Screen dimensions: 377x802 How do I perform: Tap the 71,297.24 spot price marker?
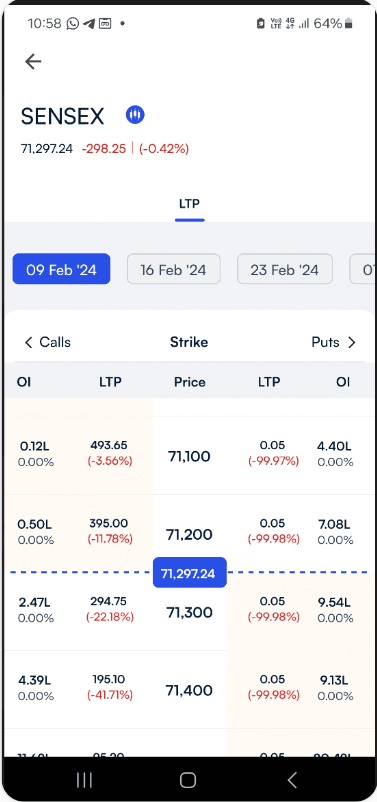click(189, 572)
